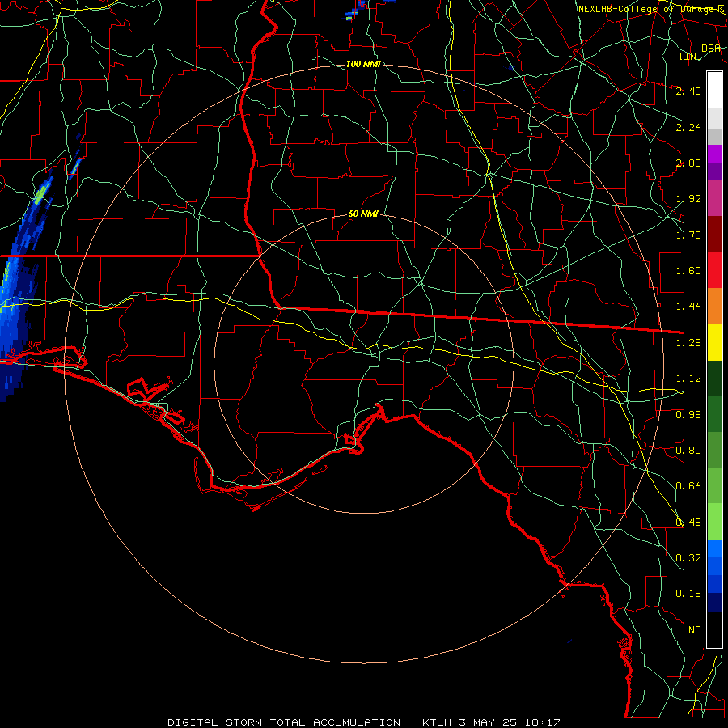Image resolution: width=728 pixels, height=728 pixels.
Task: Click the 1.92 legend value
Action: pyautogui.click(x=688, y=199)
